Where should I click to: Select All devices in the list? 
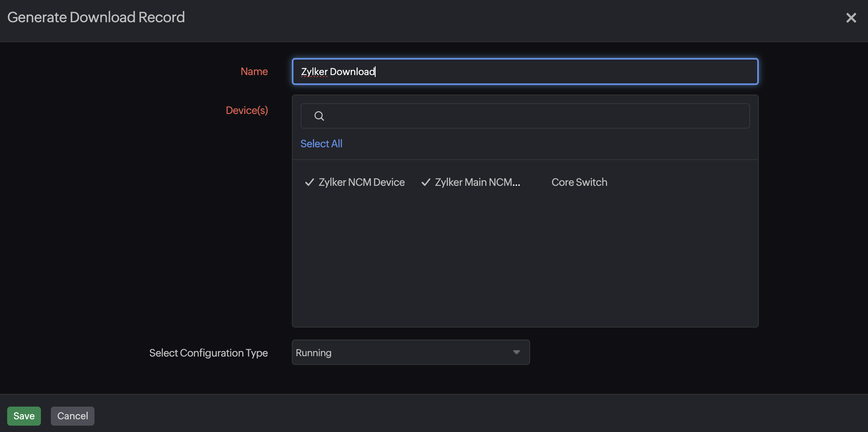click(x=321, y=143)
